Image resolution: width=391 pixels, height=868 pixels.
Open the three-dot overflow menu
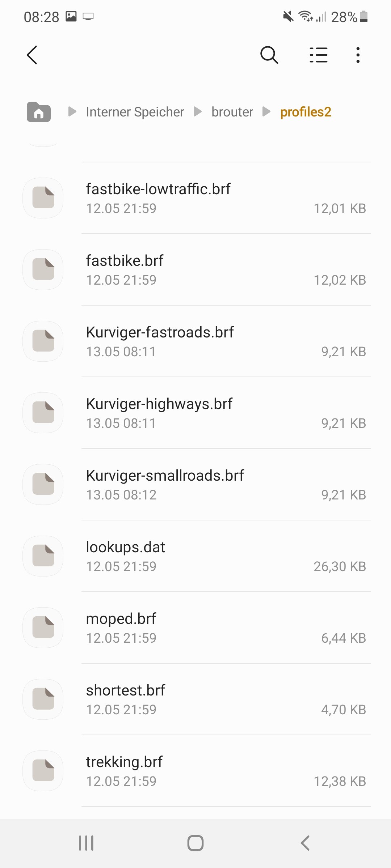coord(358,55)
